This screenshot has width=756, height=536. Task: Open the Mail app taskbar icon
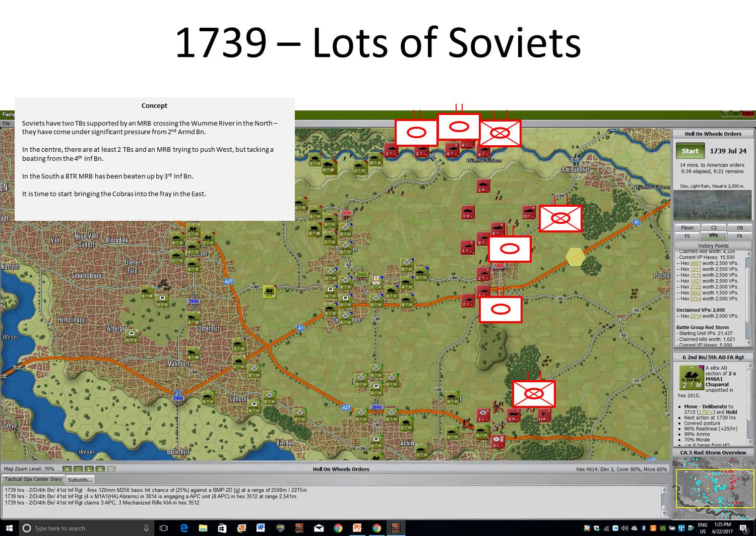[x=319, y=528]
